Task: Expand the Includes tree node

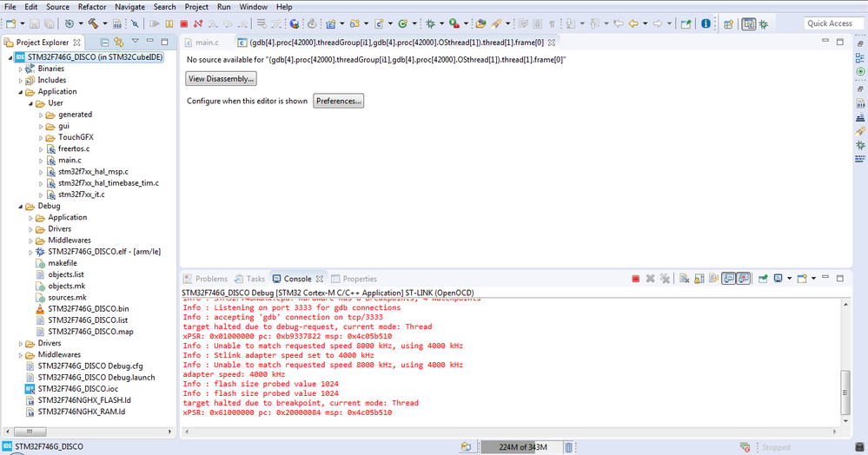Action: coord(21,81)
